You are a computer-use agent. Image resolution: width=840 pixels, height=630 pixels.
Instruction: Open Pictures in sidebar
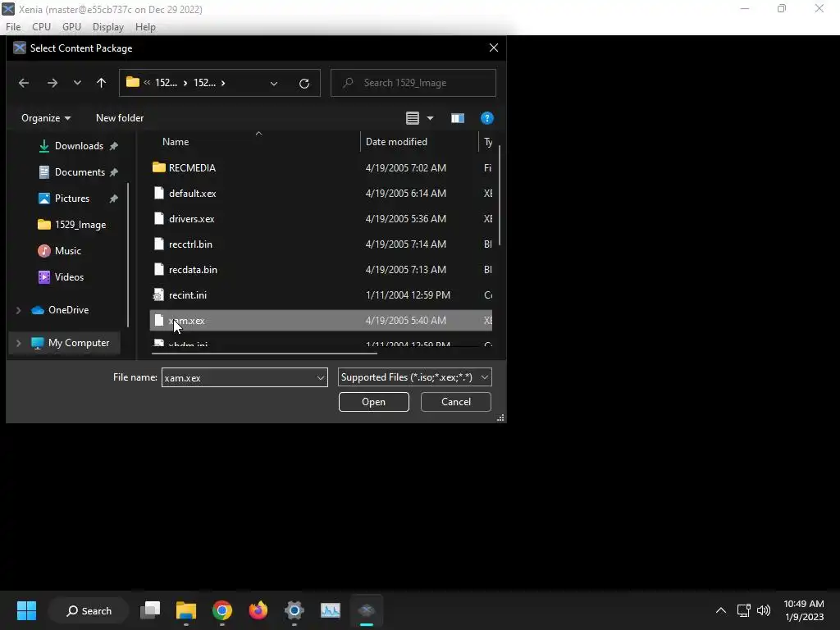(72, 199)
